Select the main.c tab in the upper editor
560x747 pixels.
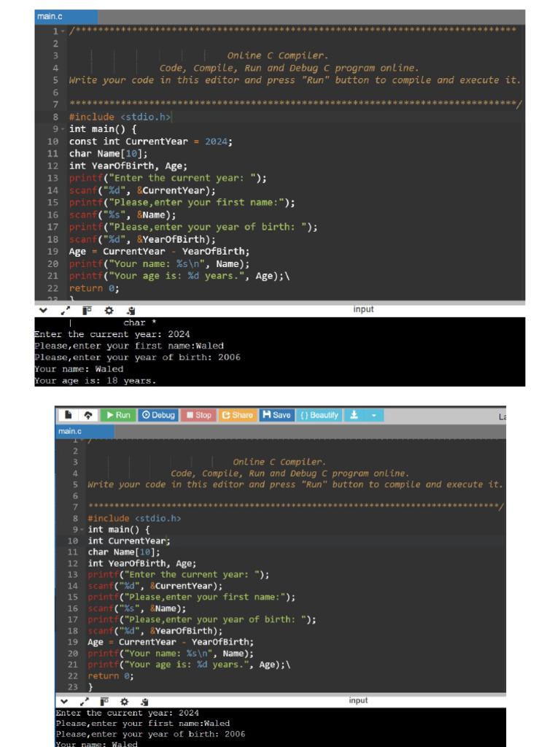coord(66,16)
